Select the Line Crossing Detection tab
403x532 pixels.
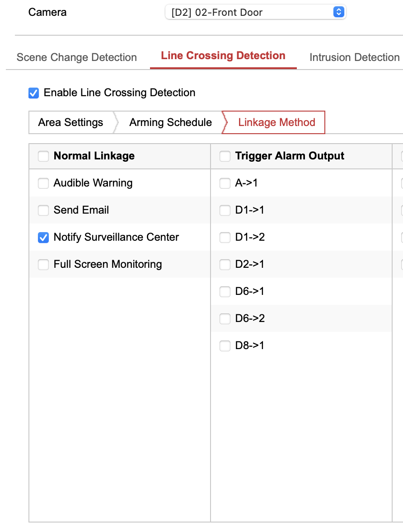coord(223,56)
